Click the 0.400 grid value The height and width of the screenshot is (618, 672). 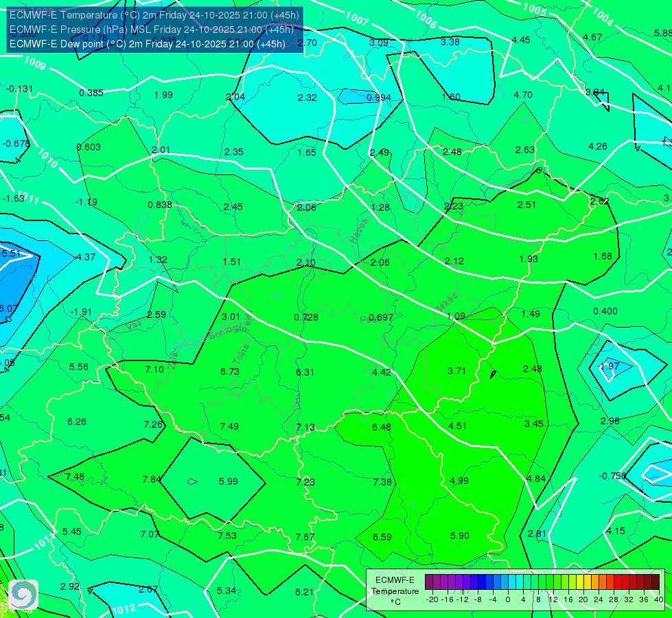(x=605, y=311)
